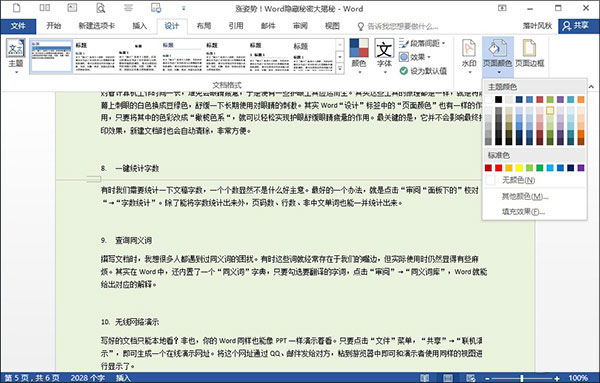This screenshot has width=600, height=383.
Task: Pick green in standard colors row
Action: [x=540, y=168]
